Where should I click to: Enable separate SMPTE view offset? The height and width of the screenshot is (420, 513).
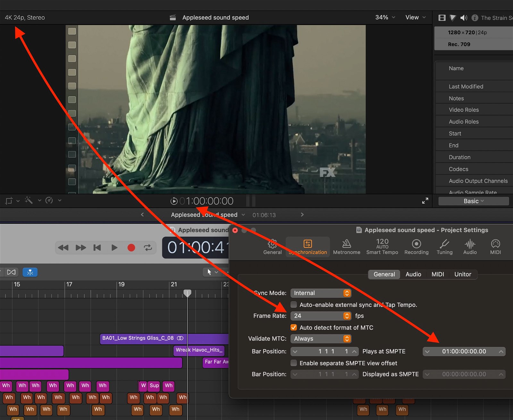294,363
